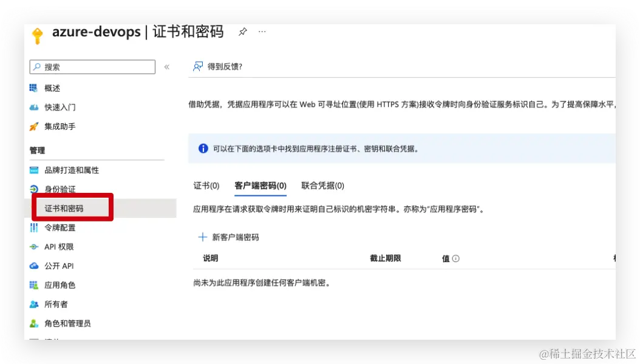Click the blue info icon in banner
This screenshot has width=640, height=364.
tap(203, 149)
